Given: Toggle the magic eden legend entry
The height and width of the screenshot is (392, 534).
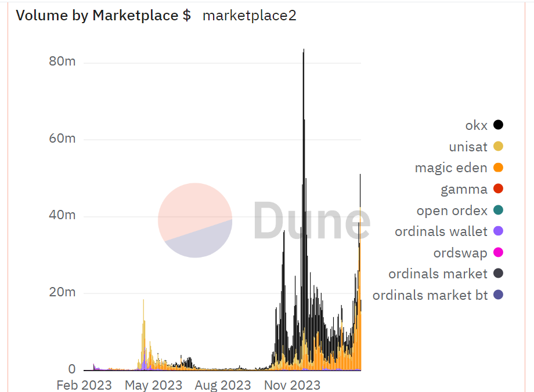Looking at the screenshot, I should pyautogui.click(x=459, y=168).
